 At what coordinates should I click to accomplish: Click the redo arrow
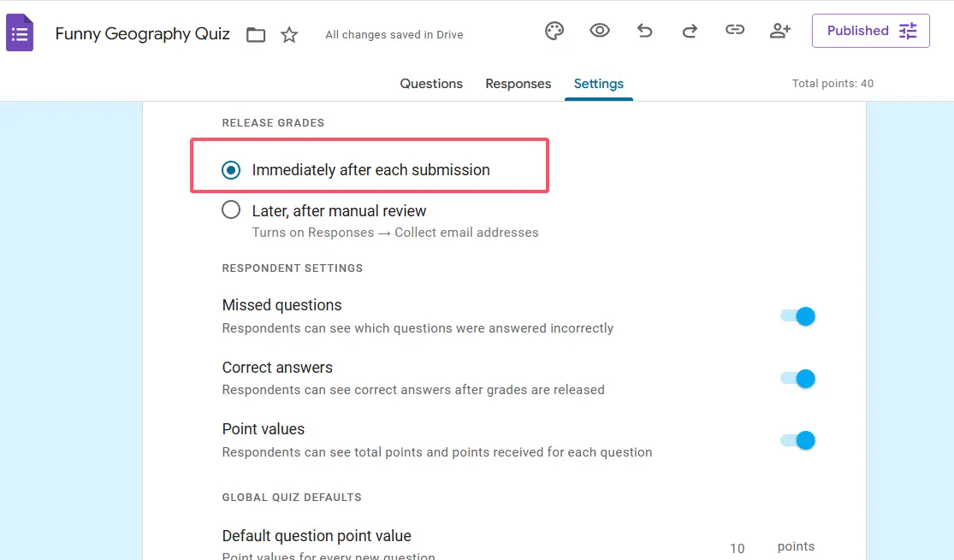click(690, 31)
